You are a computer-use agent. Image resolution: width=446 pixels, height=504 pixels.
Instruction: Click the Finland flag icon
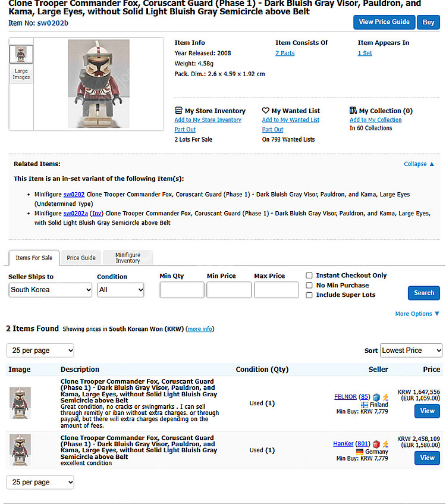pyautogui.click(x=365, y=405)
